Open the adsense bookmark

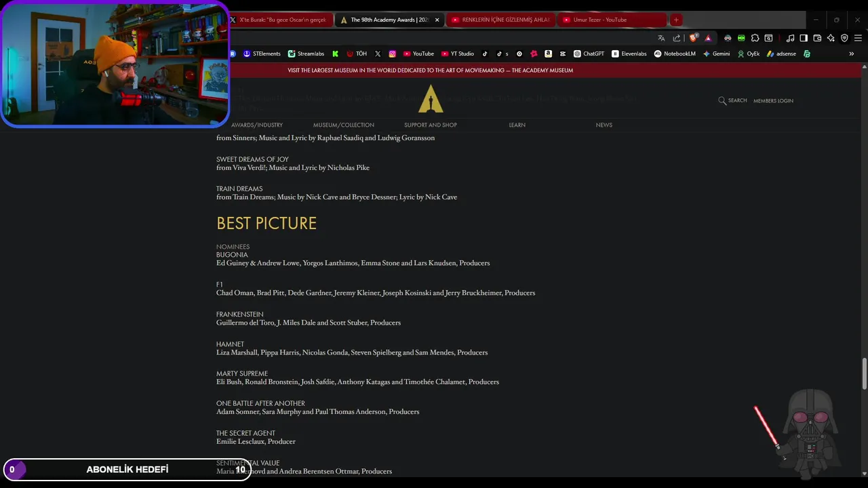click(781, 54)
